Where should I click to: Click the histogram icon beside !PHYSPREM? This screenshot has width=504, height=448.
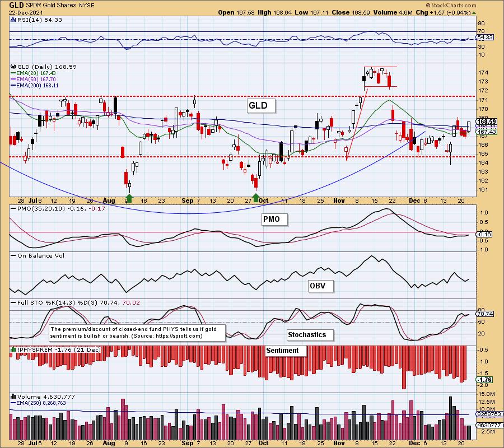(13, 349)
